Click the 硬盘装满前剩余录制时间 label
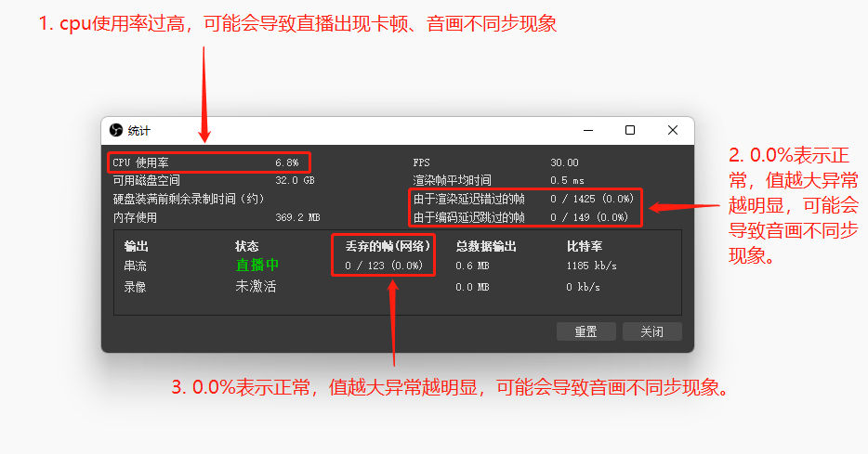Image resolution: width=868 pixels, height=454 pixels. (x=189, y=199)
